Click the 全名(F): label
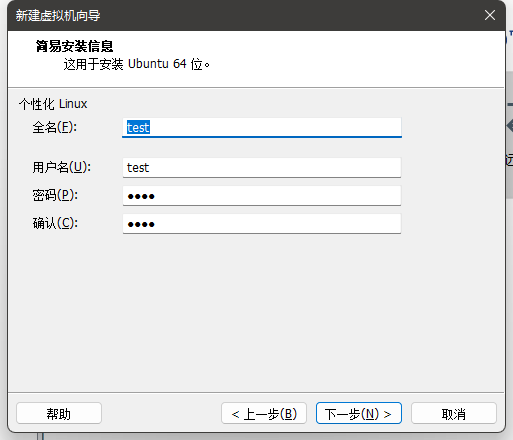This screenshot has height=440, width=513. (55, 127)
